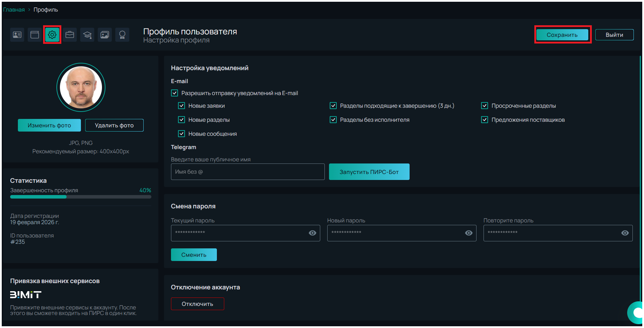Open the award ribbon tab icon
The image size is (644, 328).
click(122, 35)
